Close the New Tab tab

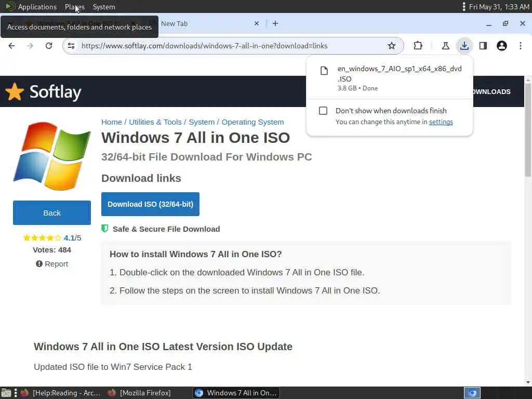pos(257,23)
